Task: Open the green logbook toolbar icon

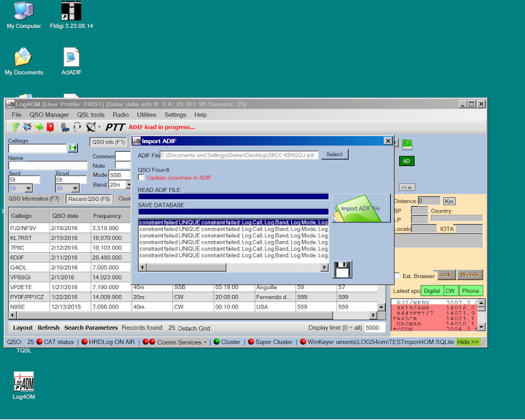Action: pyautogui.click(x=39, y=127)
